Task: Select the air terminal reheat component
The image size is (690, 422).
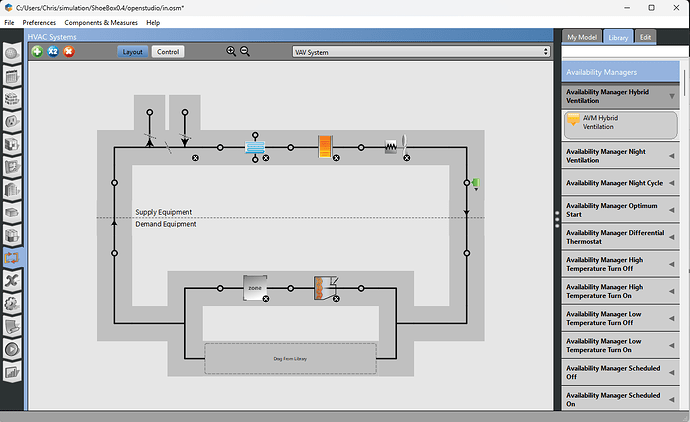Action: pyautogui.click(x=324, y=288)
